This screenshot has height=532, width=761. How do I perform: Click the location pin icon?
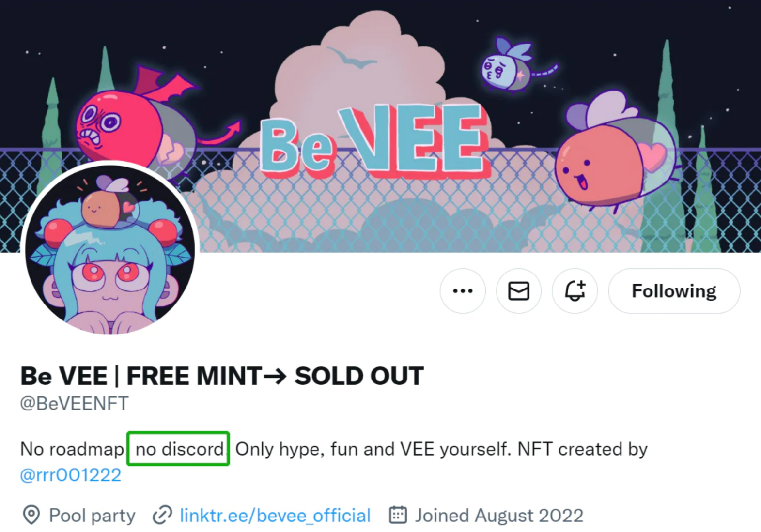pyautogui.click(x=31, y=515)
